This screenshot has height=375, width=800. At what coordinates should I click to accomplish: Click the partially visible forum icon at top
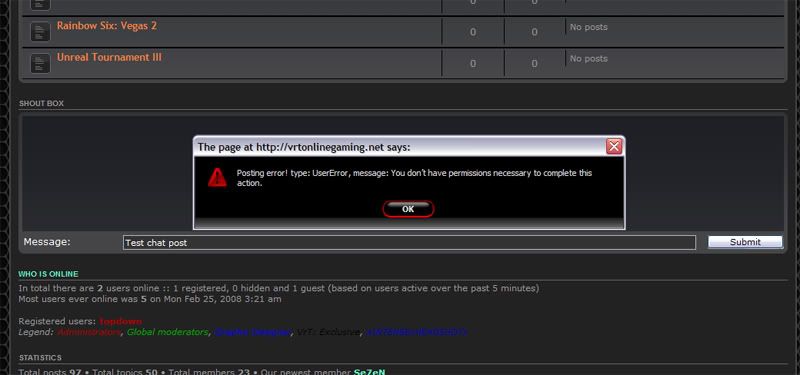pyautogui.click(x=40, y=5)
